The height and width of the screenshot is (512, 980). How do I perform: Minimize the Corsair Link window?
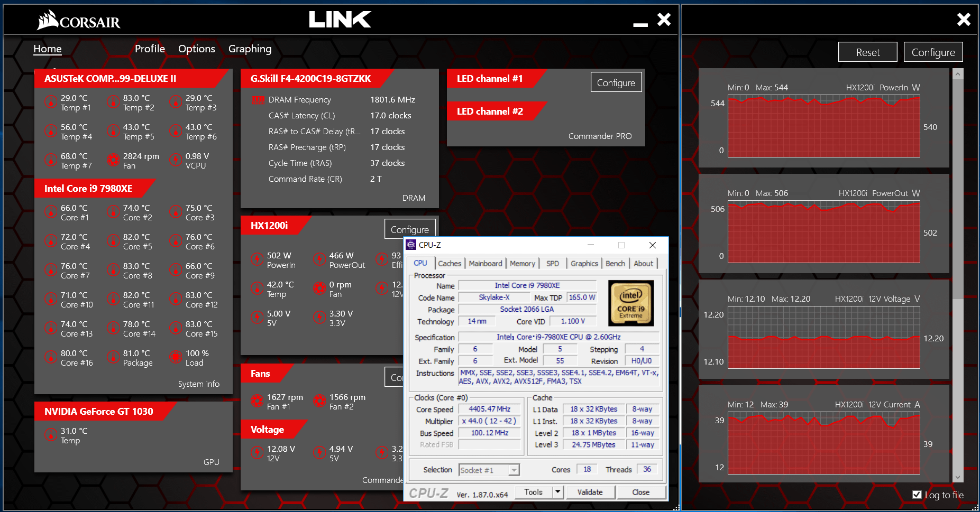[640, 24]
